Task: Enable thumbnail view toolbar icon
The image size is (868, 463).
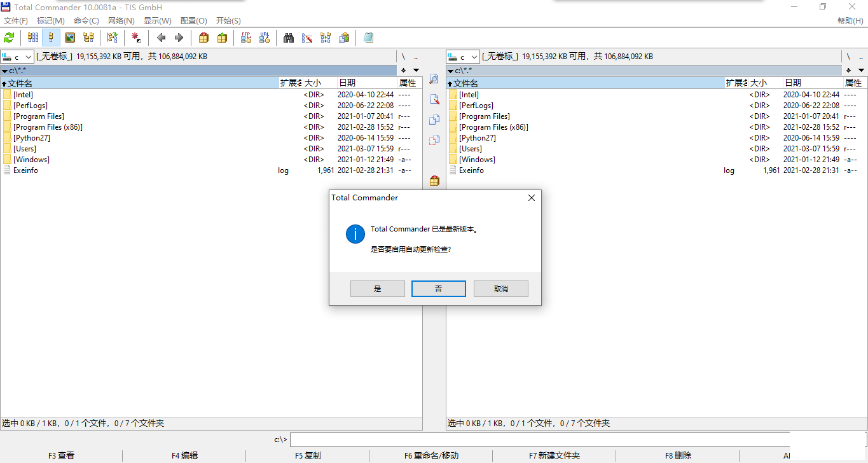Action: click(70, 38)
